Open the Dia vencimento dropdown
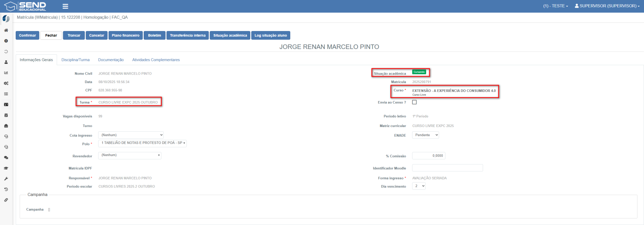Image resolution: width=644 pixels, height=225 pixels. coord(419,186)
